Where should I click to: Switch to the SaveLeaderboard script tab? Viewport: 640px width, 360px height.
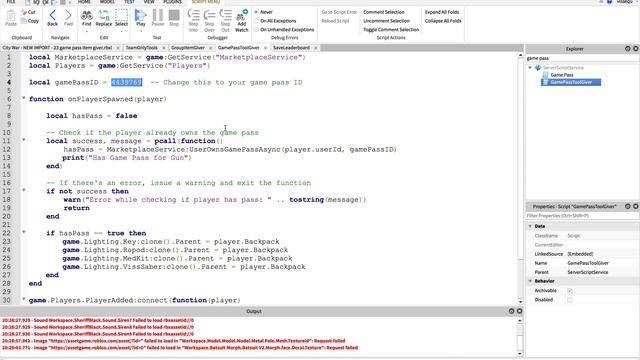[x=291, y=48]
